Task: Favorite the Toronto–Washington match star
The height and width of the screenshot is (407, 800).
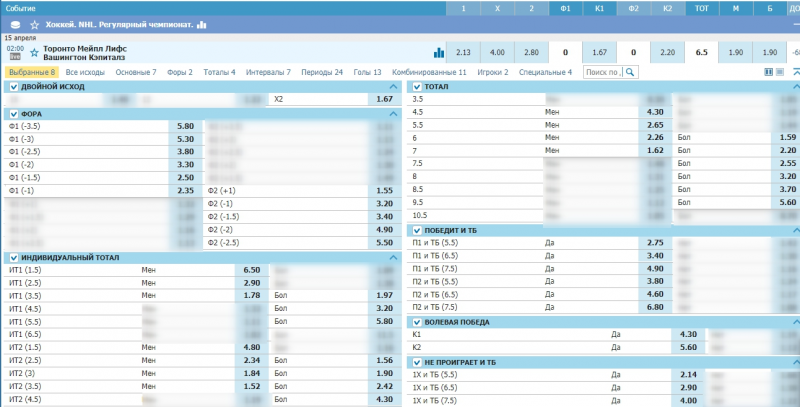Action: [34, 51]
